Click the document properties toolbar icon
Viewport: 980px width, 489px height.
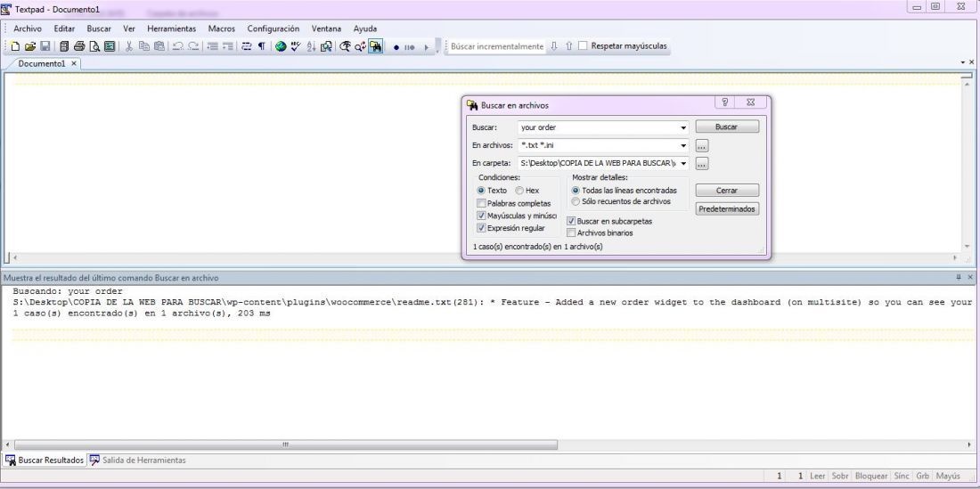110,46
